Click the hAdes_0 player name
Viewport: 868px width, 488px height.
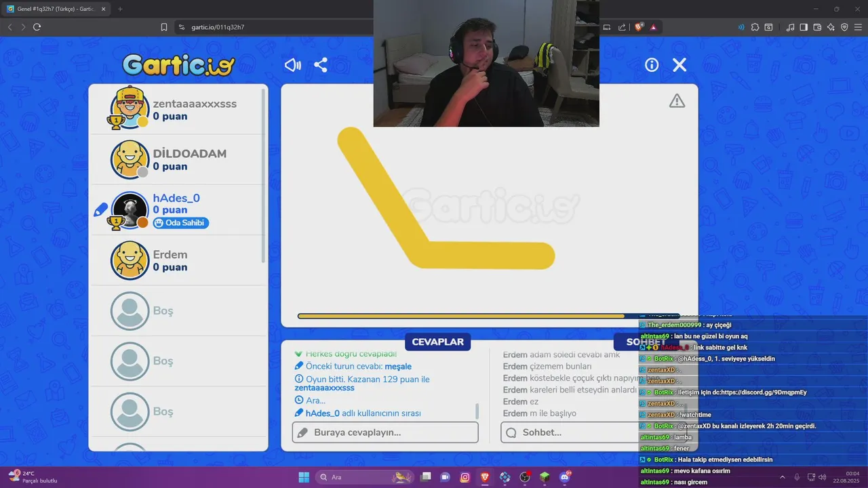pyautogui.click(x=176, y=198)
